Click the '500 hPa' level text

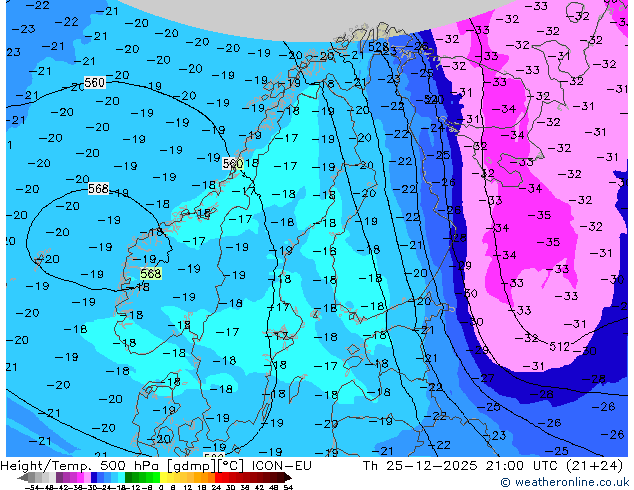pyautogui.click(x=131, y=466)
